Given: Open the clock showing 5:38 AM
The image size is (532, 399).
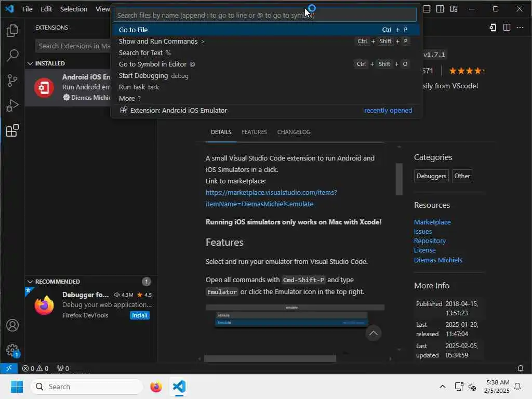Looking at the screenshot, I should (x=497, y=387).
